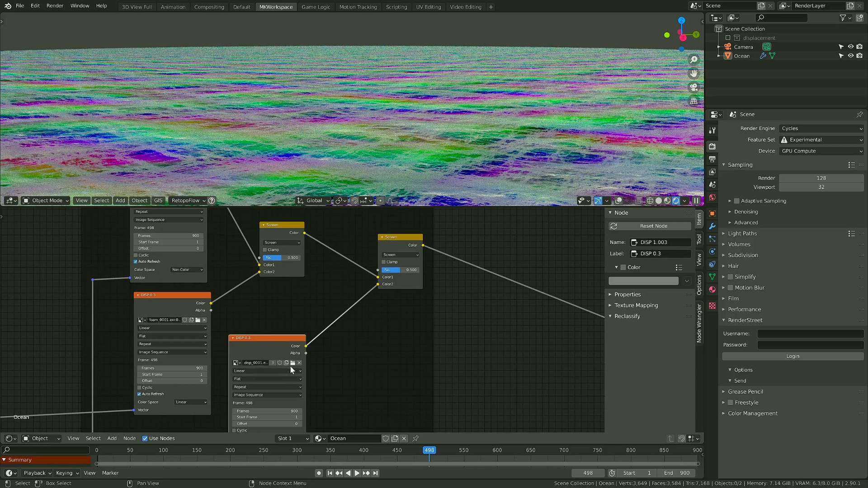Screen dimensions: 868x488
Task: Click the viewport zoom magnifier gizmo
Action: [694, 60]
